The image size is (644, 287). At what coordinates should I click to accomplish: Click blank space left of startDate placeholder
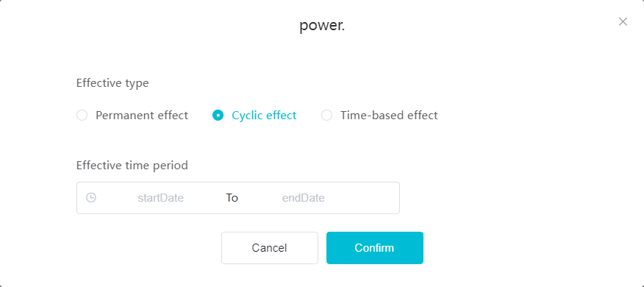[x=117, y=198]
